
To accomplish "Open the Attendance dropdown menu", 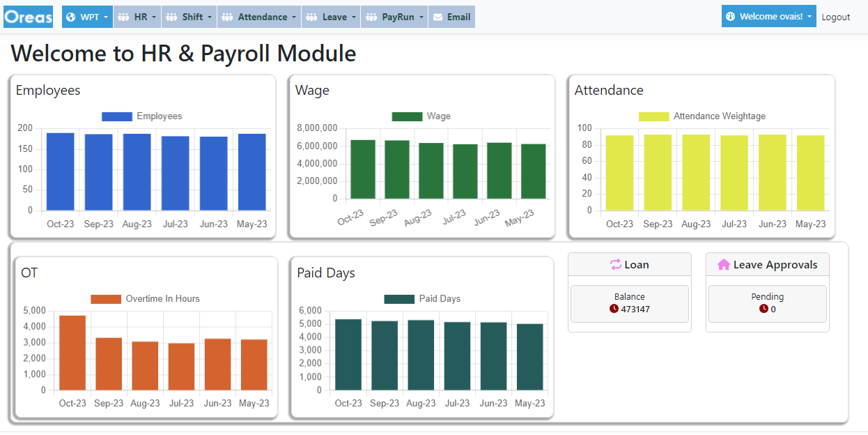I will 259,17.
